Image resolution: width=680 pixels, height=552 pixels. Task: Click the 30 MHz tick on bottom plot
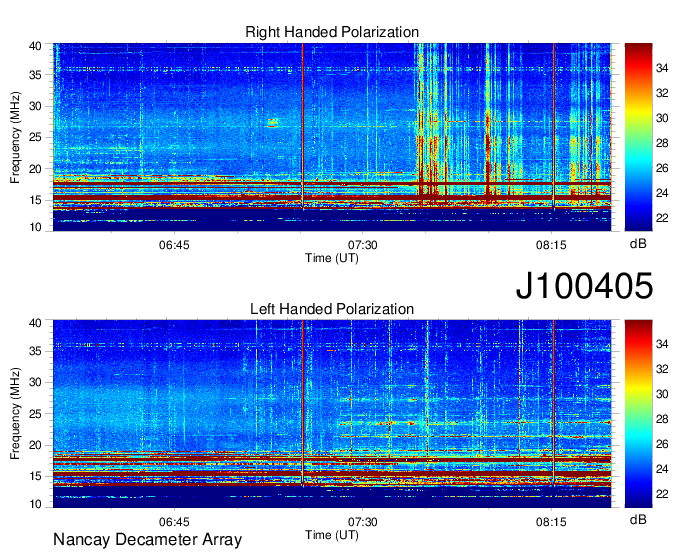pos(35,382)
